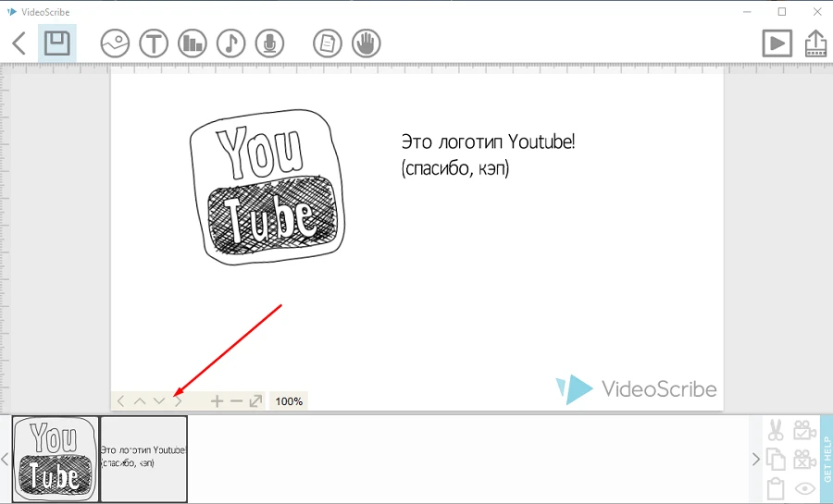The image size is (833, 504).
Task: Choose a different drawing hand
Action: [x=366, y=43]
